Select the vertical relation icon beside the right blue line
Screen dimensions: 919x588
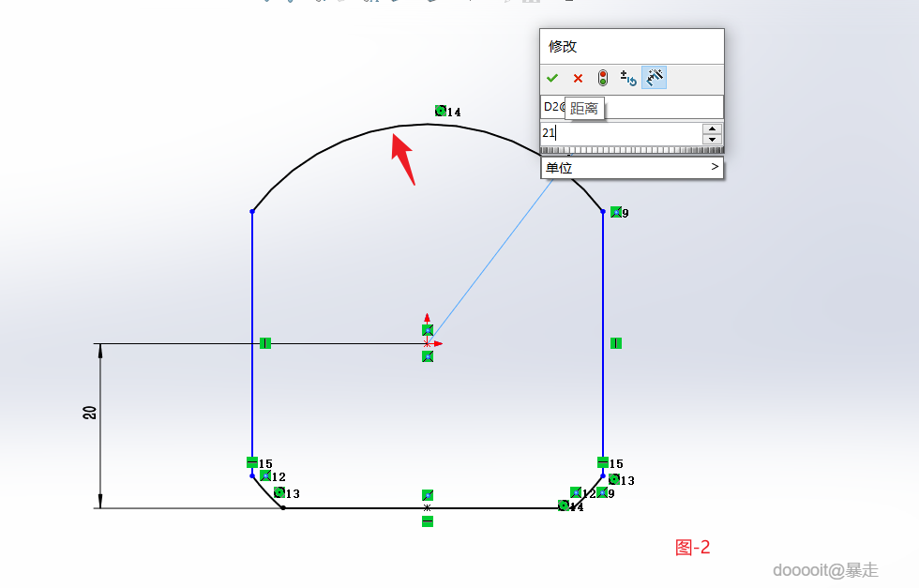pyautogui.click(x=616, y=343)
